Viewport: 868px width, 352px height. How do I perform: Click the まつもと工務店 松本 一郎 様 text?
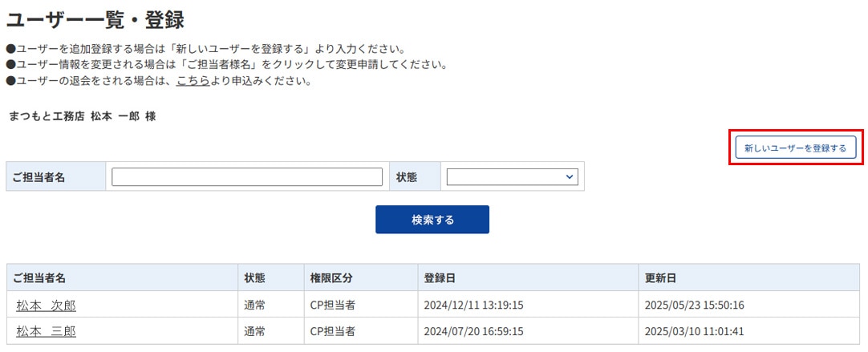(82, 116)
